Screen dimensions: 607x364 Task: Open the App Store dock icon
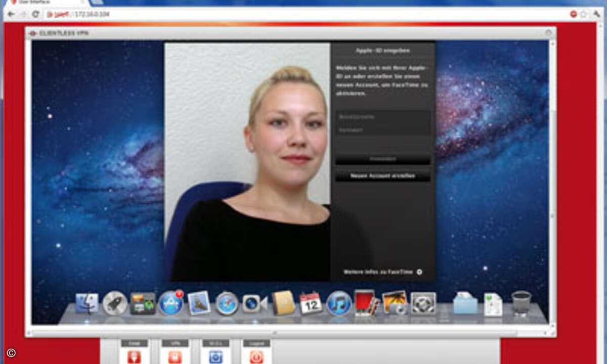click(171, 303)
